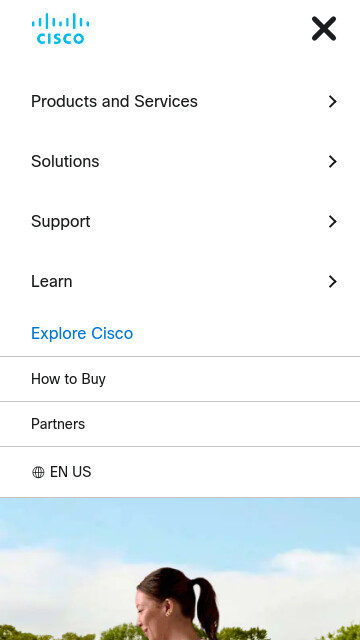Expand the chevron beside Products and Services

(x=333, y=101)
